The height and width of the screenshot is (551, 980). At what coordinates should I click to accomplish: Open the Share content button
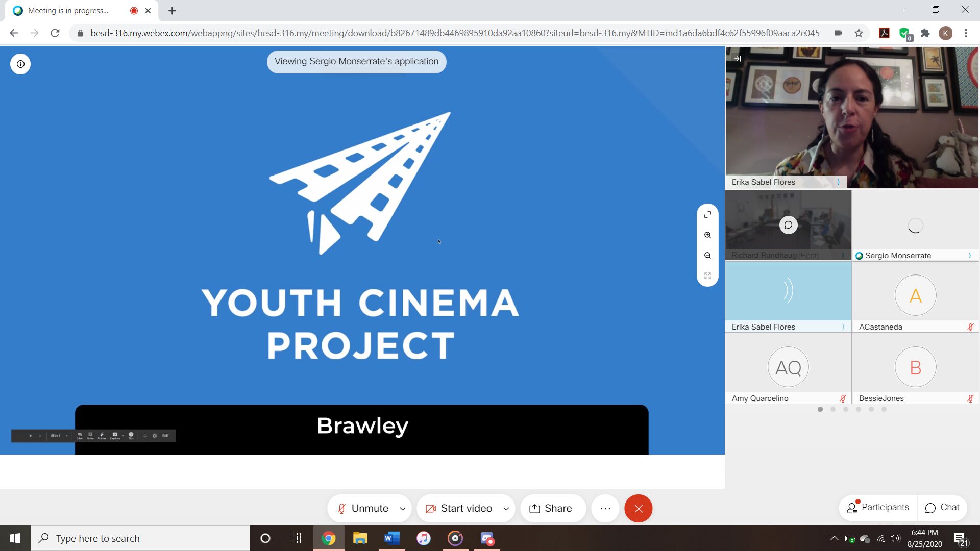[x=552, y=508]
